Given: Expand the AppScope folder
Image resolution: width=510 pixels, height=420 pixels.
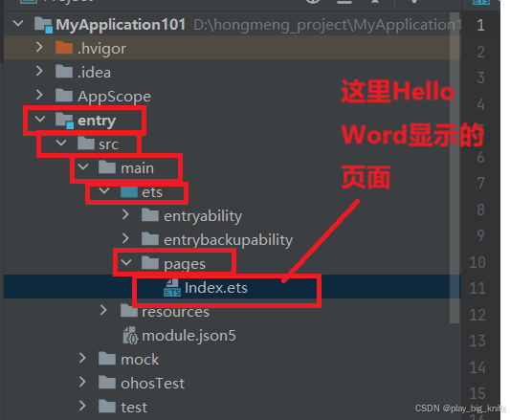Looking at the screenshot, I should coord(39,95).
